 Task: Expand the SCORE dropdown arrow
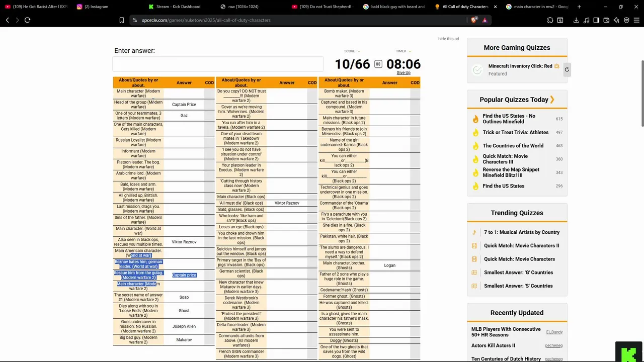pyautogui.click(x=359, y=51)
